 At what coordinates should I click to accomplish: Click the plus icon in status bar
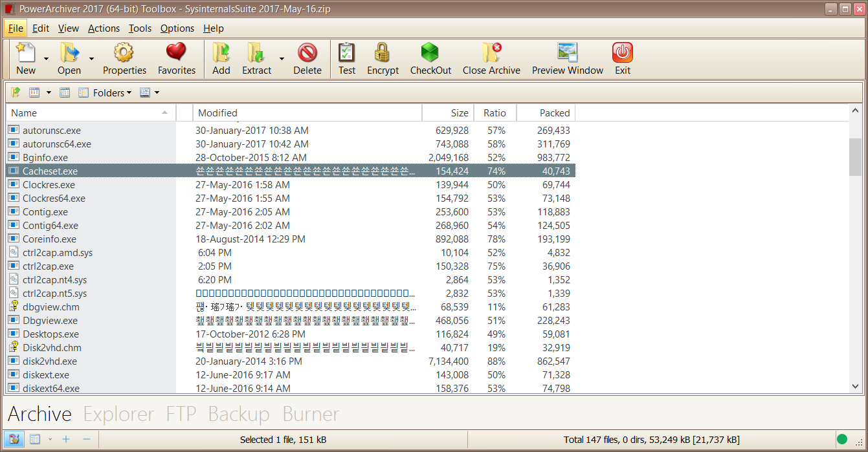click(x=66, y=439)
